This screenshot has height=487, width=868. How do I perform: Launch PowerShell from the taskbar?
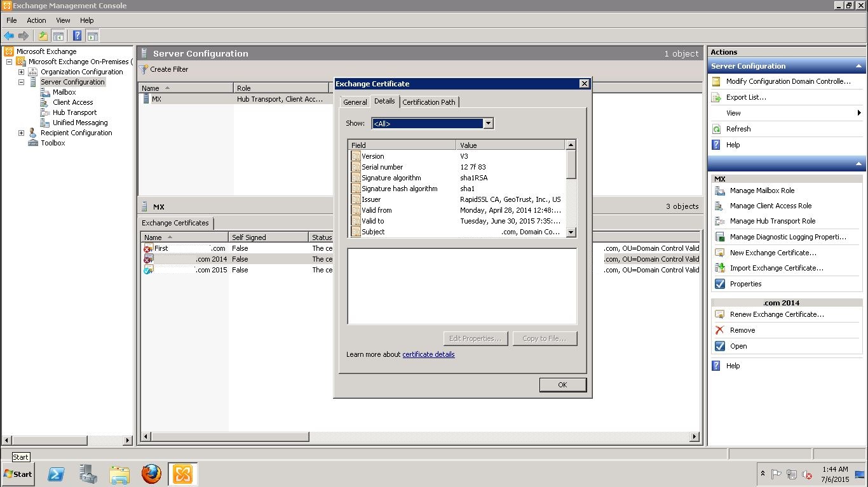pyautogui.click(x=56, y=474)
